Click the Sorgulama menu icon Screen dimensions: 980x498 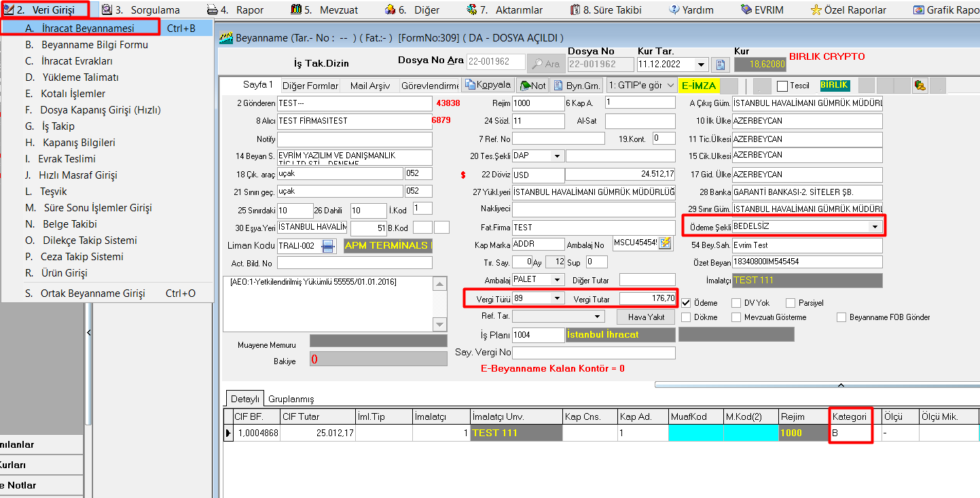click(107, 10)
